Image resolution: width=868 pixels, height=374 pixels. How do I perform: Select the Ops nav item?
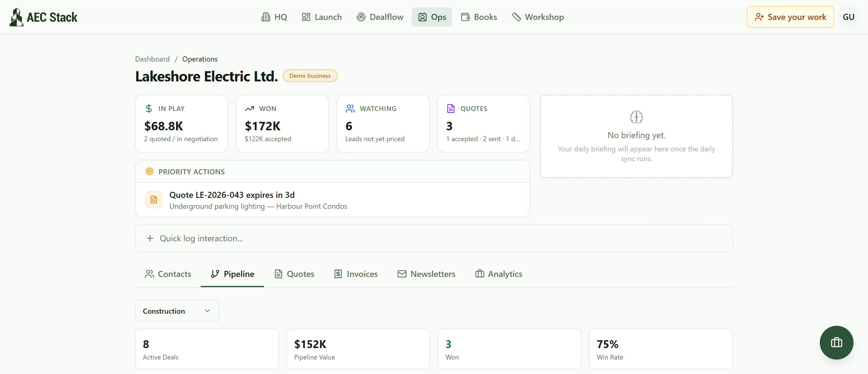click(x=432, y=17)
